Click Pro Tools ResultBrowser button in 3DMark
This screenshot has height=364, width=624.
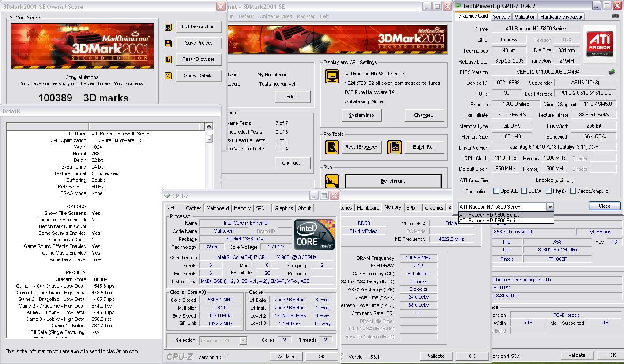pos(361,147)
